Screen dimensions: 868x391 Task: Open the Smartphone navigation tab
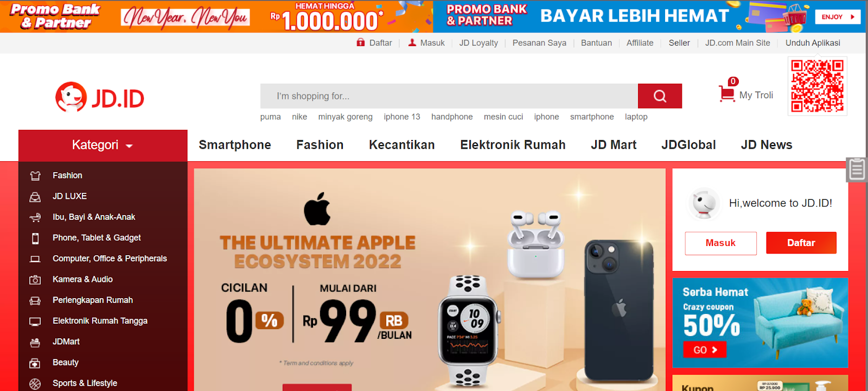point(235,145)
